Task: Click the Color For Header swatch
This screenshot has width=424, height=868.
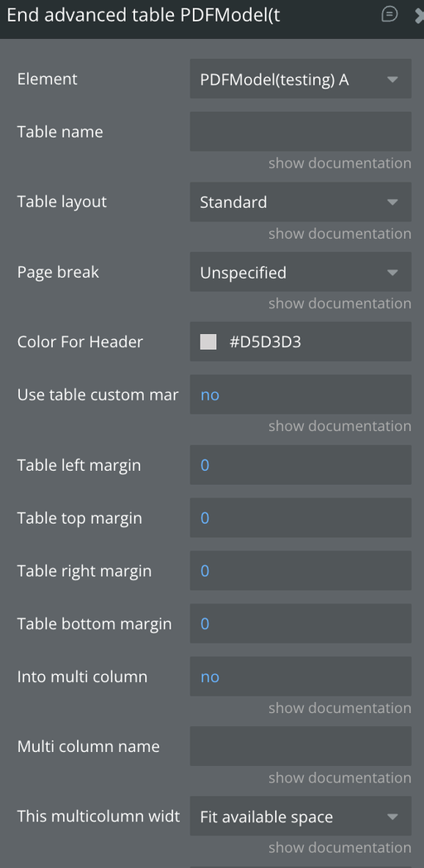Action: click(x=209, y=342)
